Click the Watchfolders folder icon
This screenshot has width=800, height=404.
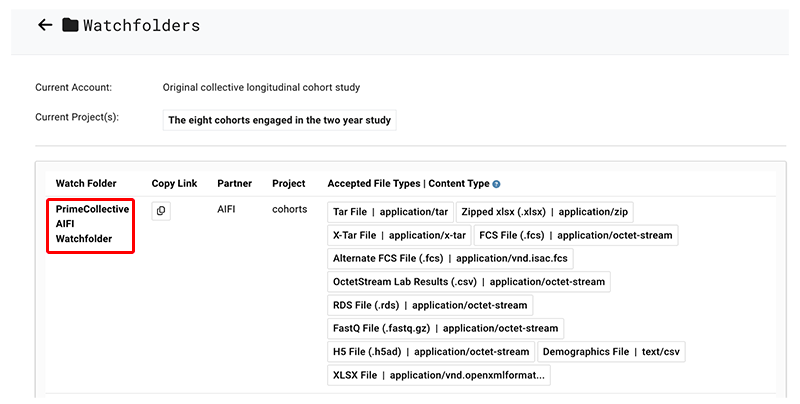[70, 25]
